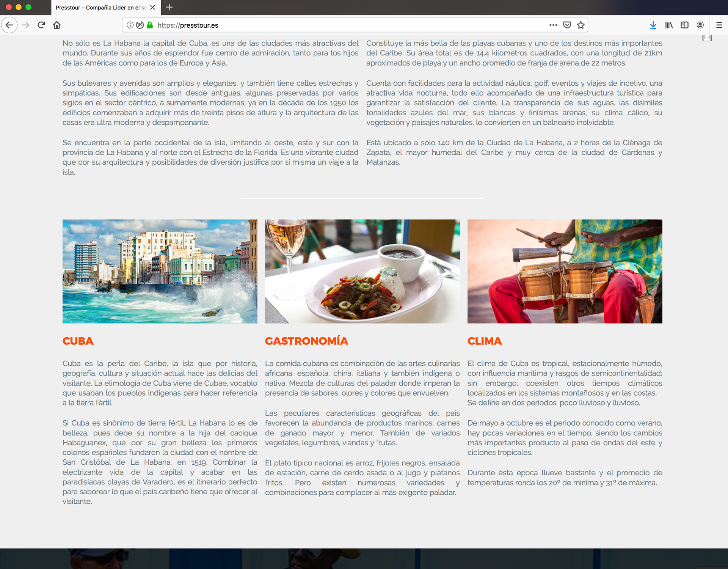Bookmark this page with the star

pos(581,25)
